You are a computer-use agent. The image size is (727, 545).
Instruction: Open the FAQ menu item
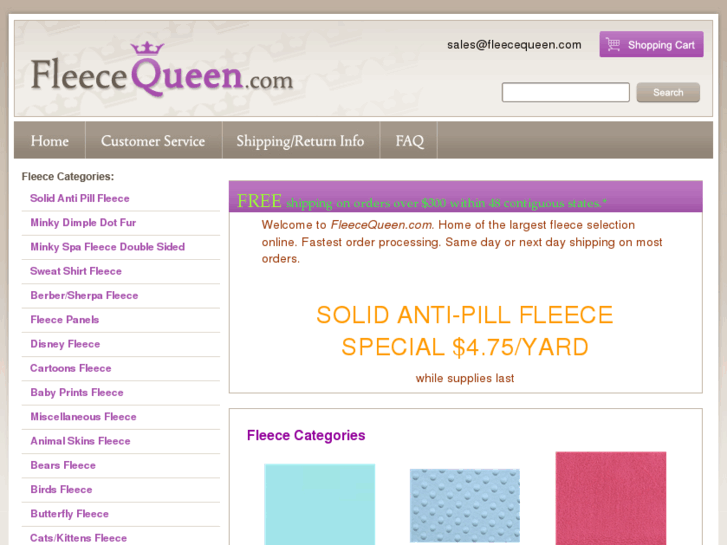[409, 141]
